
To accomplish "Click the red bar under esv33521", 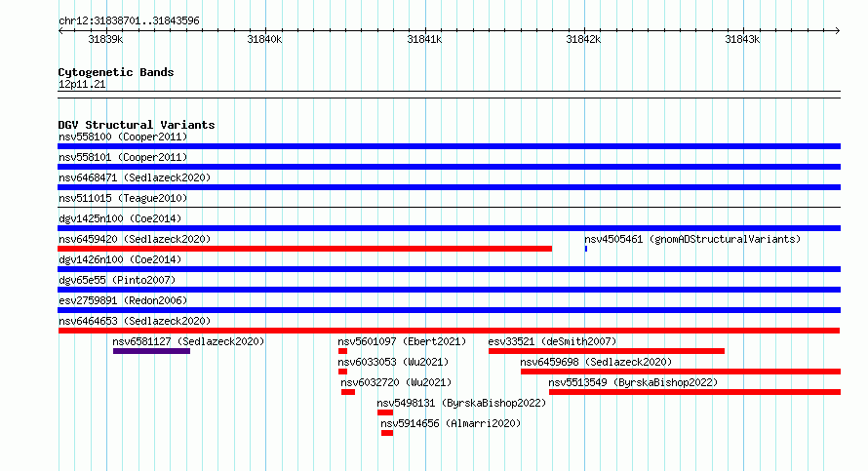I will click(607, 351).
